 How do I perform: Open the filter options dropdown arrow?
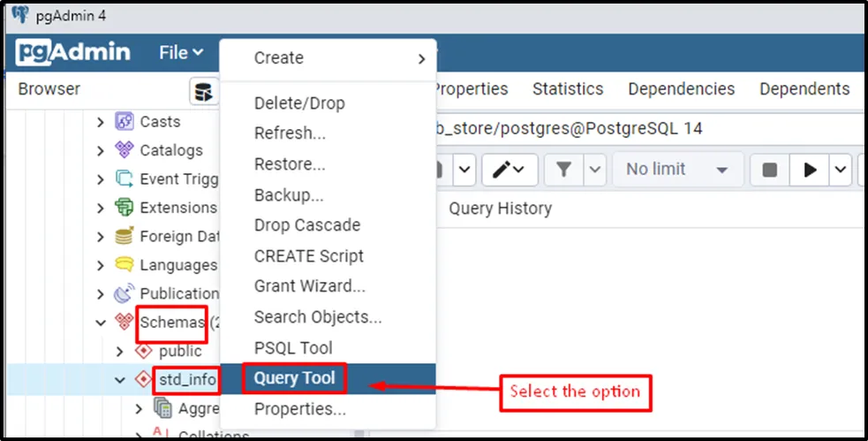(595, 170)
